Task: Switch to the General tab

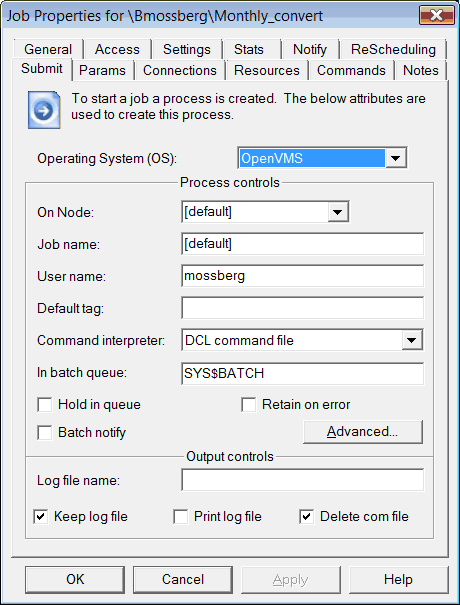Action: tap(48, 49)
